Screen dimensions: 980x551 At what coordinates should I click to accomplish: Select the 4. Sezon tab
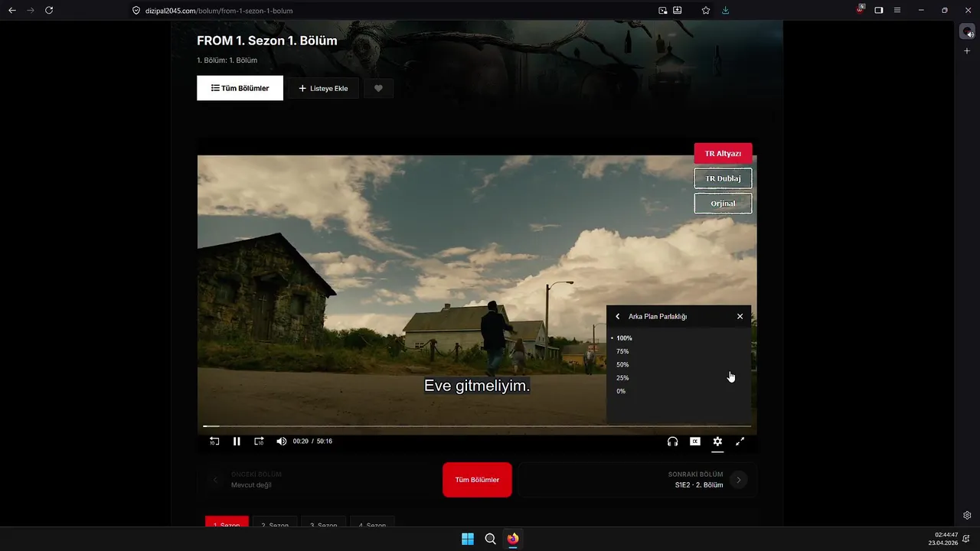[x=372, y=523]
